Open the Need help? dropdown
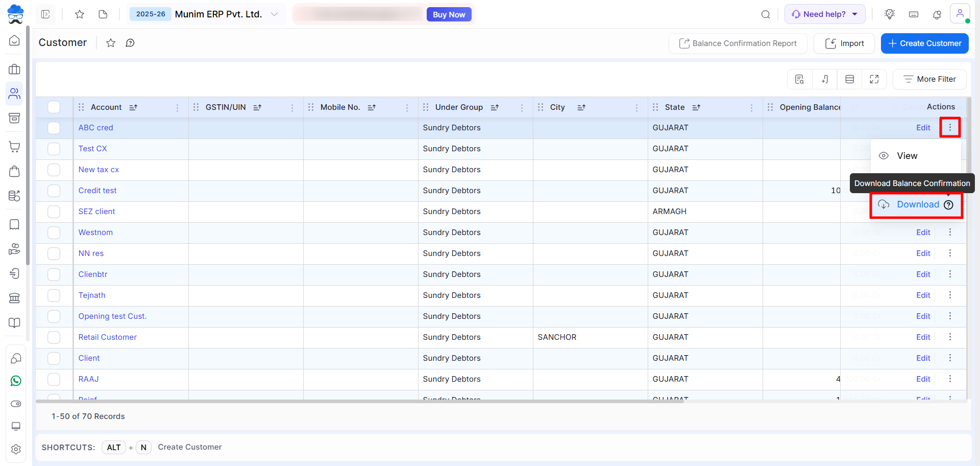Viewport: 980px width, 466px height. (x=824, y=14)
